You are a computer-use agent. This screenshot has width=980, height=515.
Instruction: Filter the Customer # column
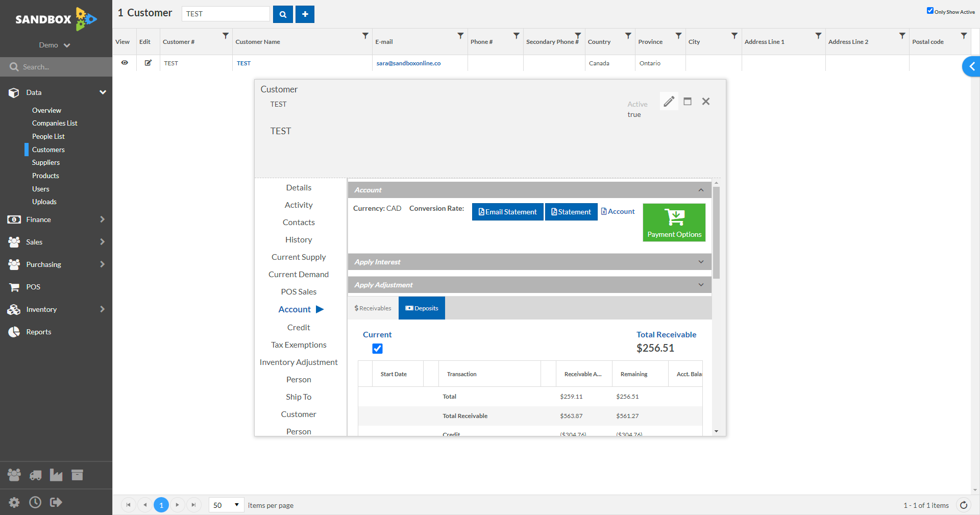tap(226, 36)
